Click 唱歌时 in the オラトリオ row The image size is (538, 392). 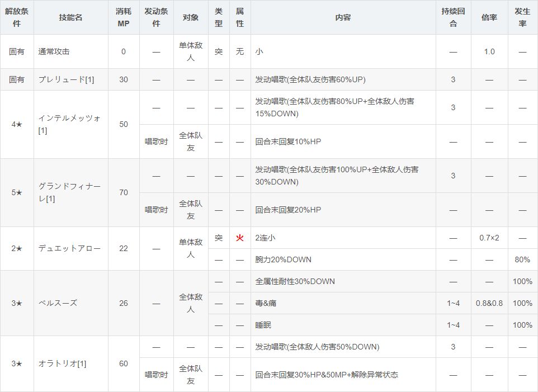tap(156, 375)
